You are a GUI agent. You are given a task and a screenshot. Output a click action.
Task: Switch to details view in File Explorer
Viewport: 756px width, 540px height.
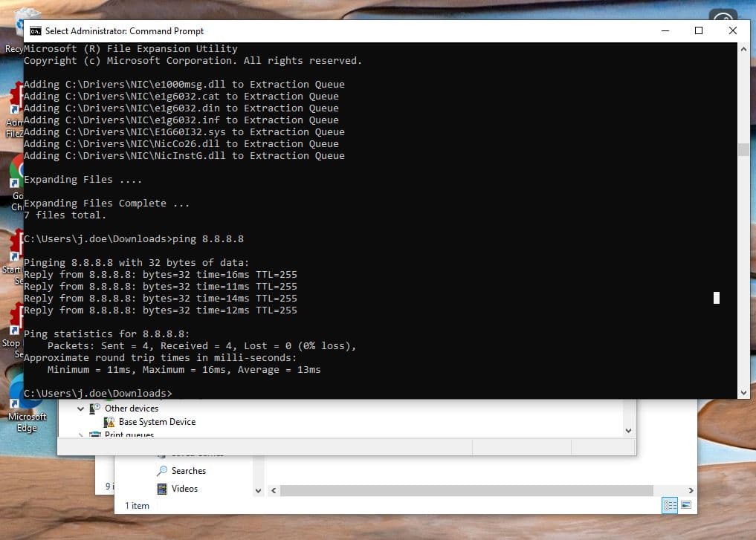670,505
